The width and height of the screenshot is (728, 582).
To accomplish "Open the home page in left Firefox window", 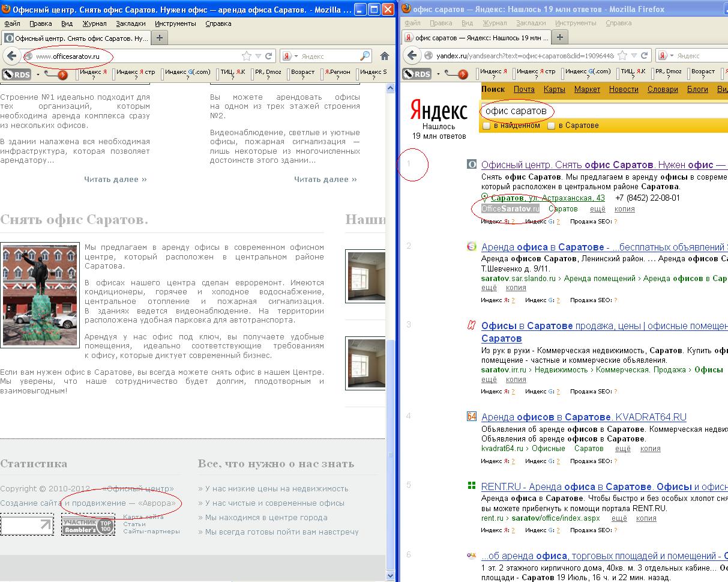I will (x=385, y=56).
